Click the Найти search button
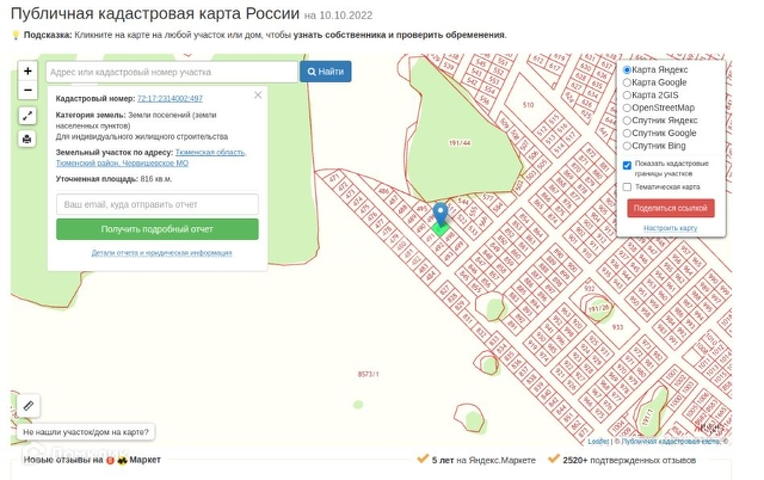This screenshot has height=480, width=764. click(x=325, y=72)
